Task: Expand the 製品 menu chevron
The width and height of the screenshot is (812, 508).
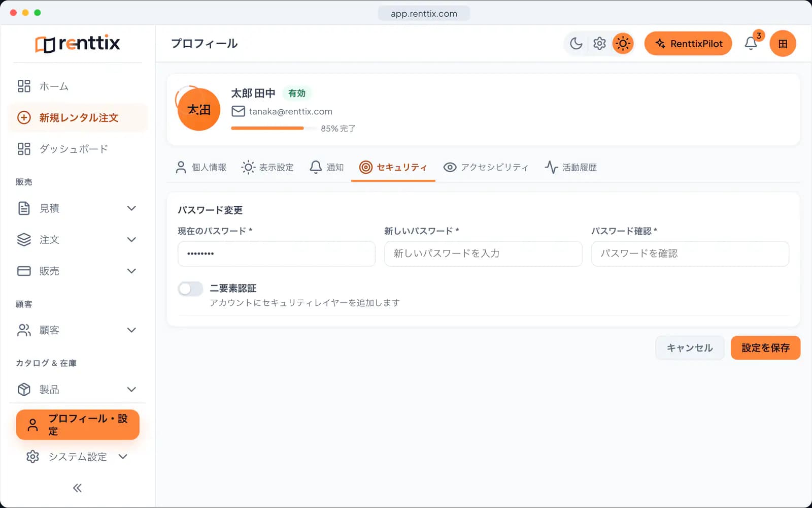Action: click(x=131, y=390)
